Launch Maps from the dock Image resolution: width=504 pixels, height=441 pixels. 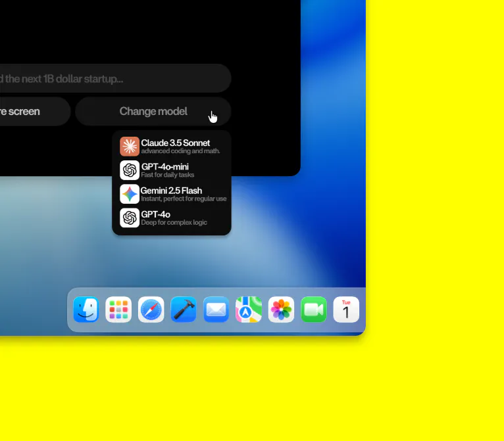249,310
